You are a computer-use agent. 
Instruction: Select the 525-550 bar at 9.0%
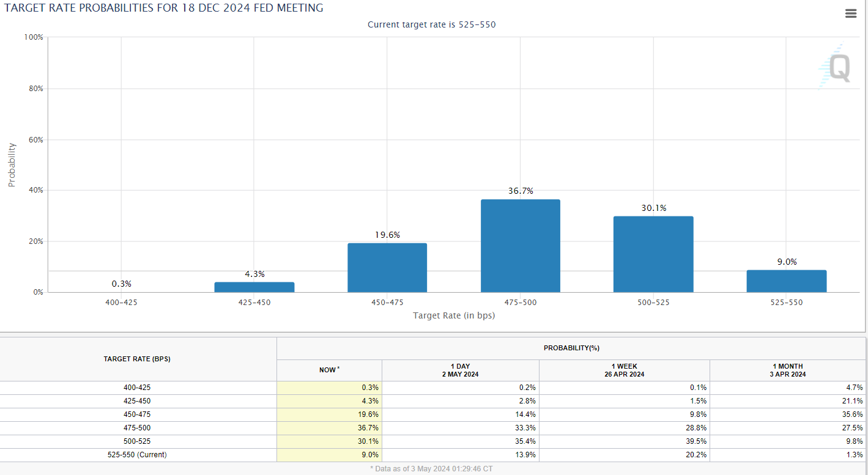[786, 281]
